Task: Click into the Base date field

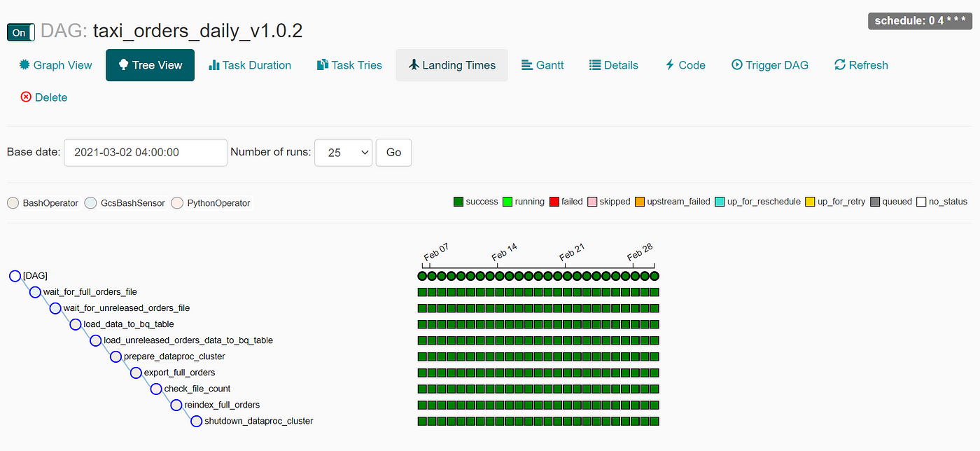Action: pos(145,152)
